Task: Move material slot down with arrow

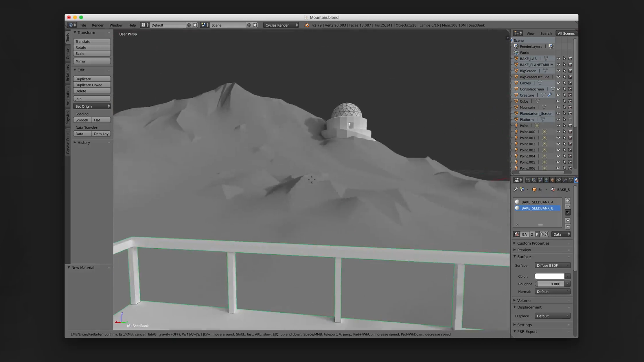Action: (x=568, y=226)
